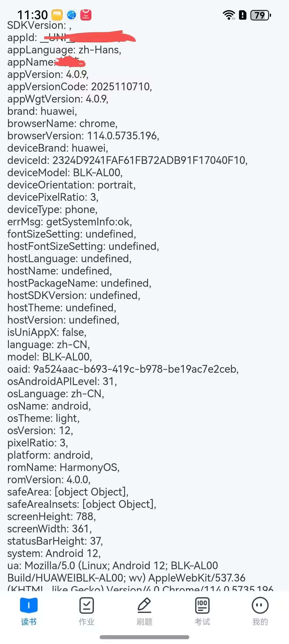Tap the Wi-Fi signal indicator
The image size is (289, 644).
(229, 15)
